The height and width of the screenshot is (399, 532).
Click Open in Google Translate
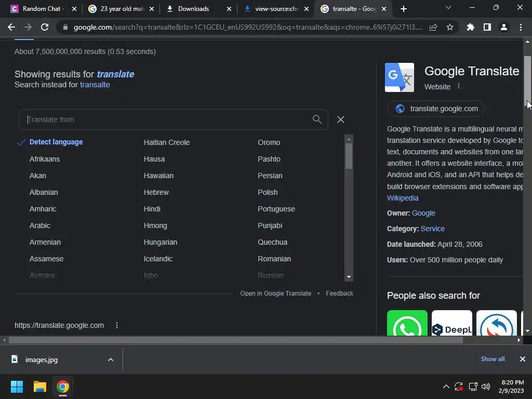[x=275, y=293]
